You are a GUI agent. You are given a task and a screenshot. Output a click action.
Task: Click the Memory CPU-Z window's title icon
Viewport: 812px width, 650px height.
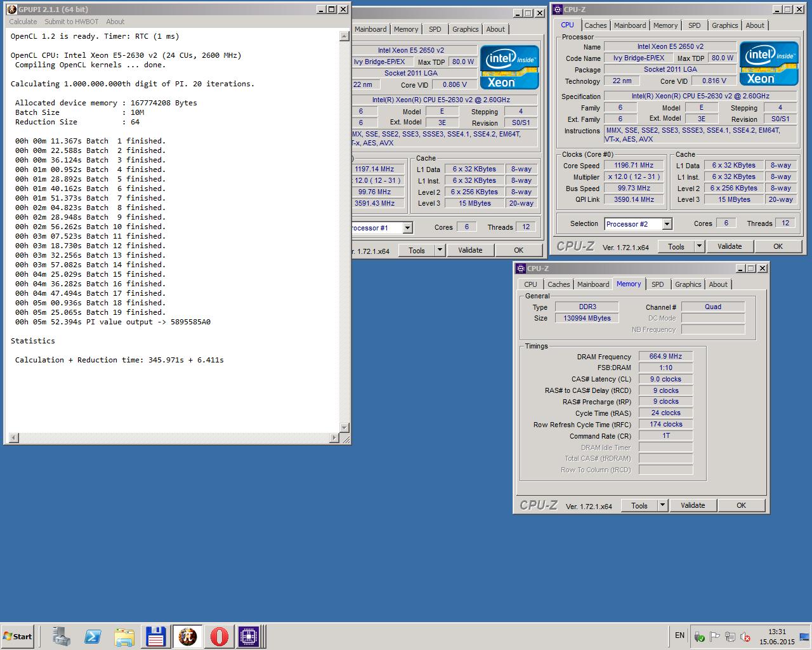pyautogui.click(x=521, y=269)
